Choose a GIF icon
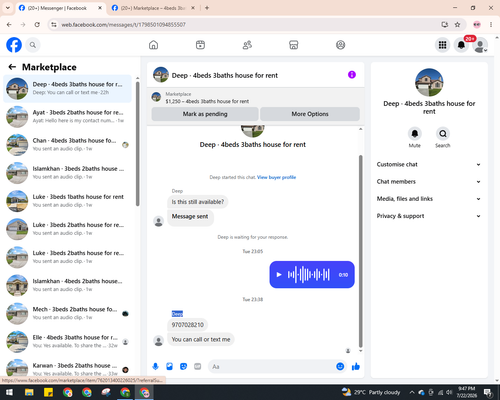This screenshot has height=400, width=500. [198, 367]
